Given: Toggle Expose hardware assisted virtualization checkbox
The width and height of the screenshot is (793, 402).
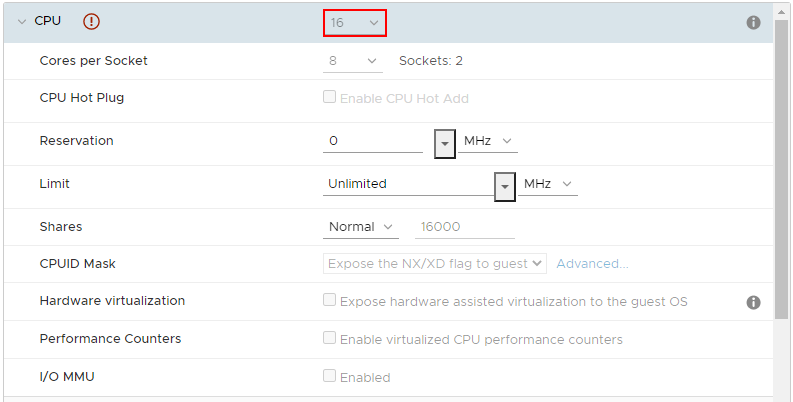Looking at the screenshot, I should (x=329, y=300).
